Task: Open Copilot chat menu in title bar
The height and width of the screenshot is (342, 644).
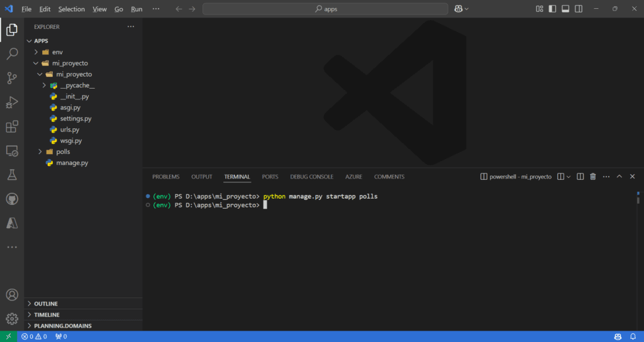Action: tap(461, 9)
